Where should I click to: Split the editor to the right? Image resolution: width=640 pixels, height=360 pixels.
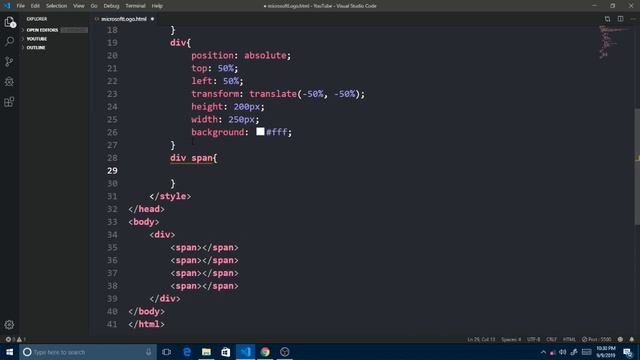point(620,19)
